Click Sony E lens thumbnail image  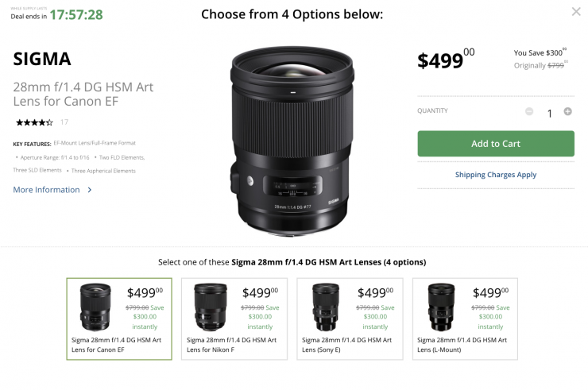[x=326, y=307]
